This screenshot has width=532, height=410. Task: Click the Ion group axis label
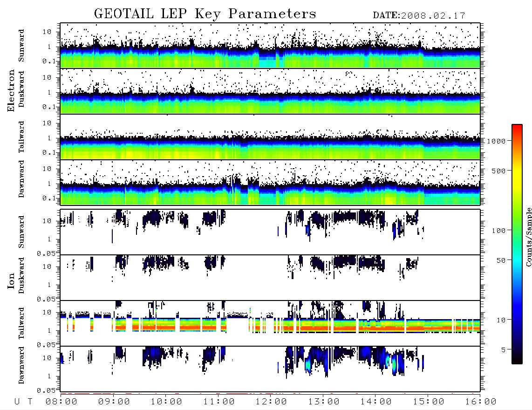11,280
